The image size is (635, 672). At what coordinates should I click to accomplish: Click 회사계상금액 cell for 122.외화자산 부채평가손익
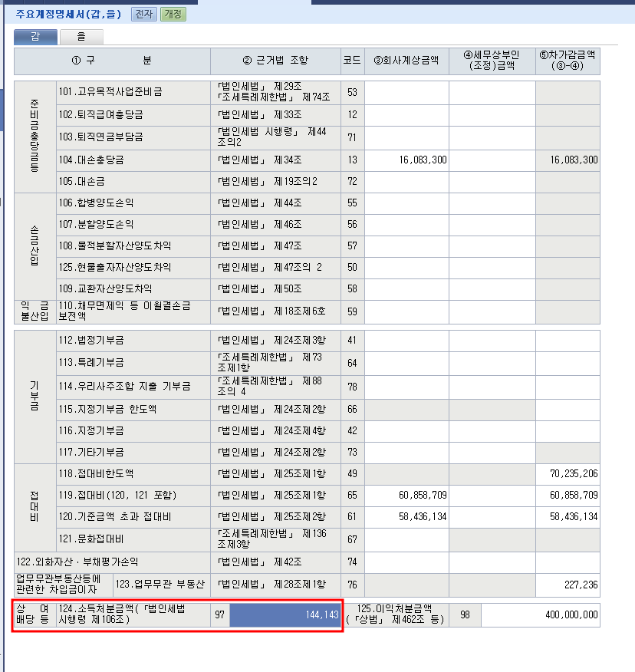406,562
